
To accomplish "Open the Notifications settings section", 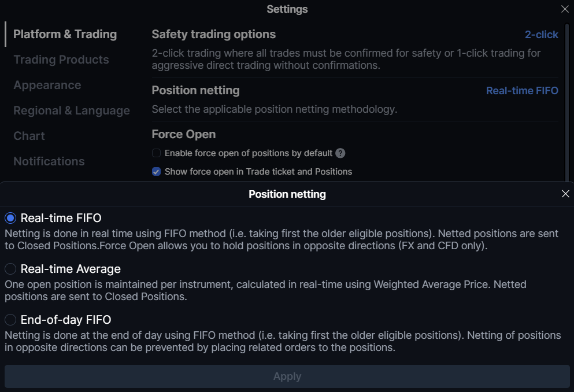I will point(49,161).
